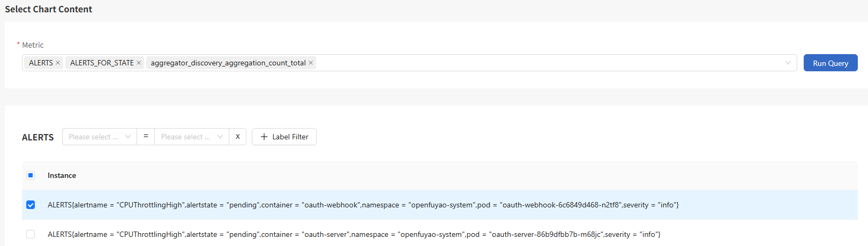Click the Select Chart Content title
Viewport: 868px width, 246px height.
click(x=48, y=9)
